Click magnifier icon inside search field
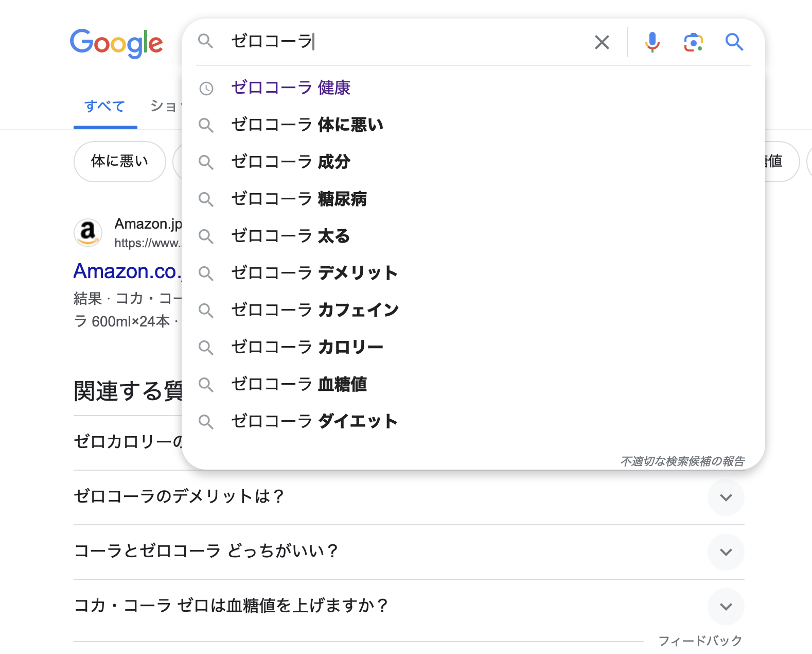812x654 pixels. (206, 41)
